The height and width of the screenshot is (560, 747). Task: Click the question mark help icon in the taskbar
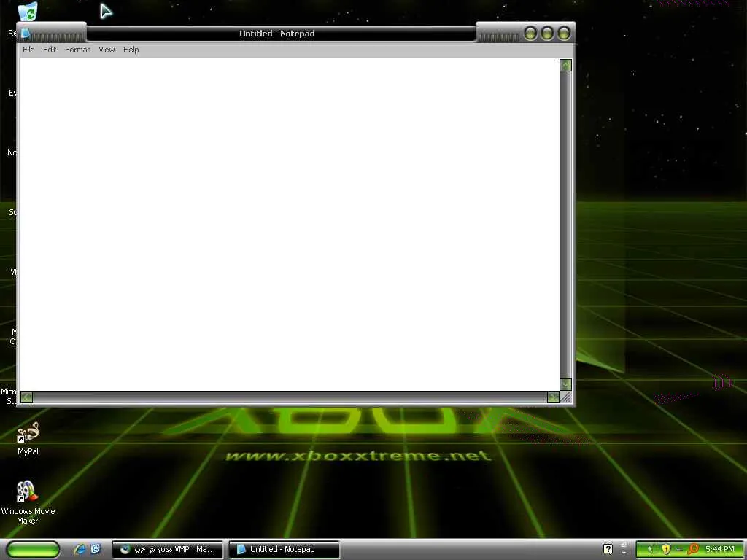(608, 549)
